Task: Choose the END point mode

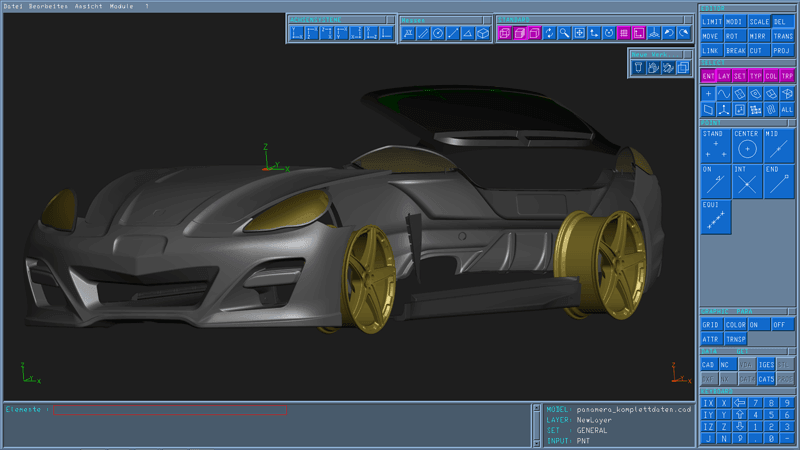Action: (x=779, y=182)
